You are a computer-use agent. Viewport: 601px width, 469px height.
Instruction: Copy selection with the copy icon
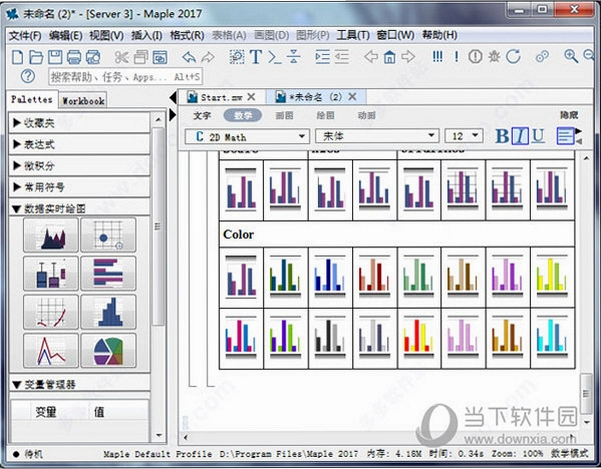coord(141,57)
